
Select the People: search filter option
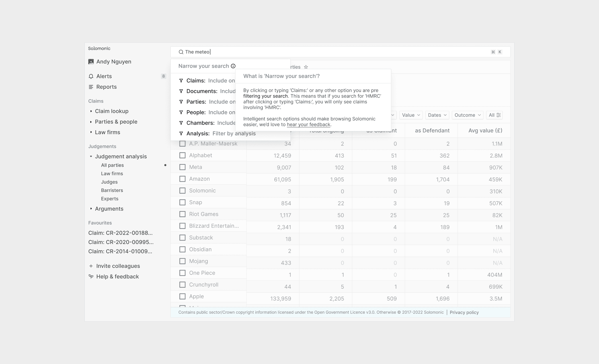[196, 112]
